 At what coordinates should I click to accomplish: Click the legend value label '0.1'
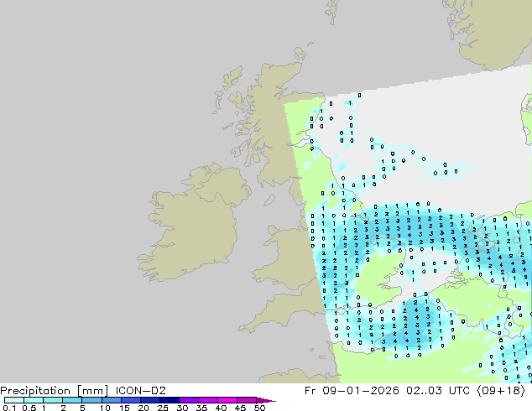[9, 408]
